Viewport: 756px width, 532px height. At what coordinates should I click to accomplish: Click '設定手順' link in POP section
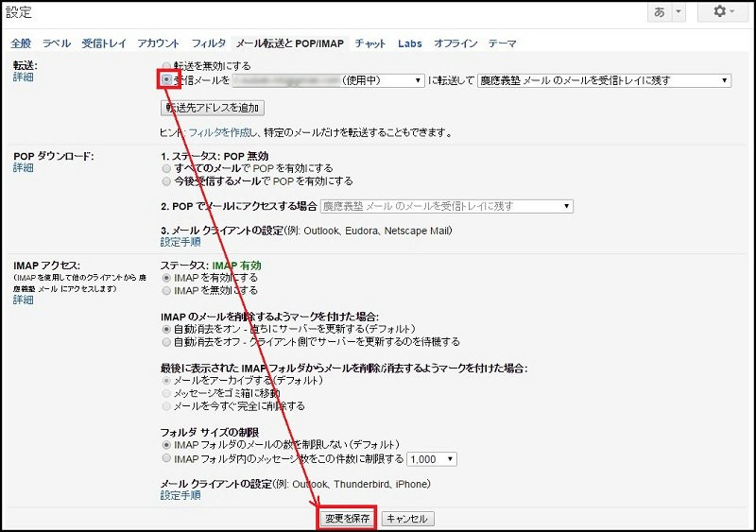[x=180, y=242]
